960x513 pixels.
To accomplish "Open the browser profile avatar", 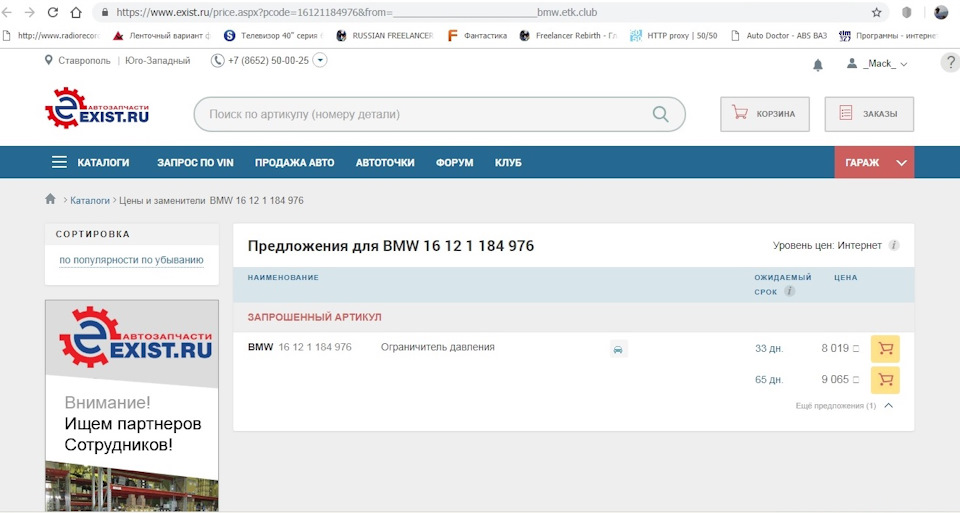I will (940, 12).
